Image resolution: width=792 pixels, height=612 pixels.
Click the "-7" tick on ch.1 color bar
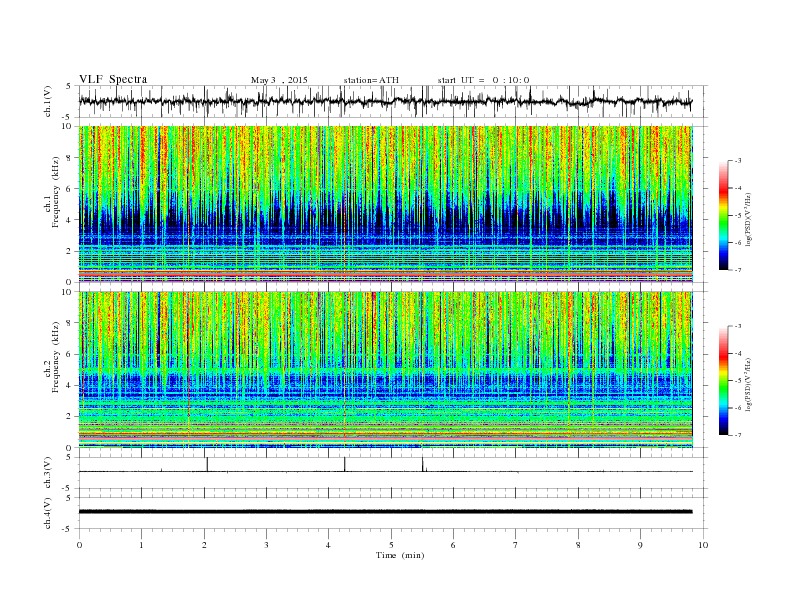(738, 270)
